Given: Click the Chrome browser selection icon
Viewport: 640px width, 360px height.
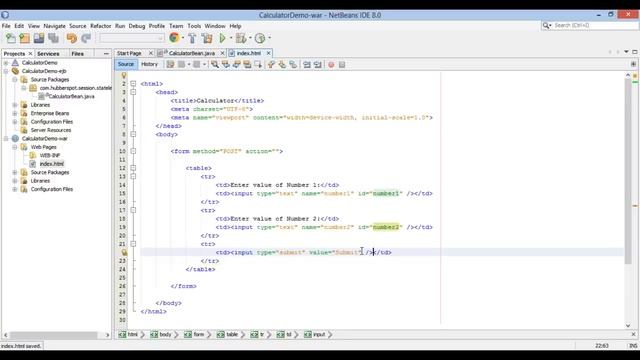Looking at the screenshot, I should 174,38.
